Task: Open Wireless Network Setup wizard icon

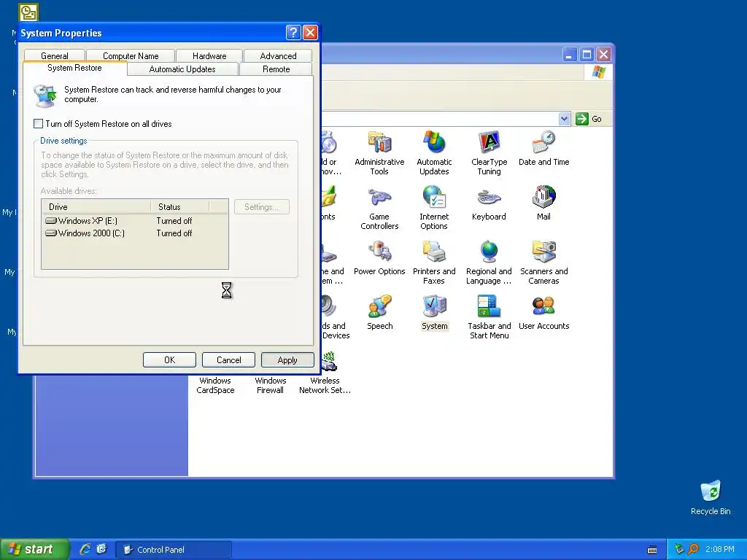Action: tap(325, 374)
